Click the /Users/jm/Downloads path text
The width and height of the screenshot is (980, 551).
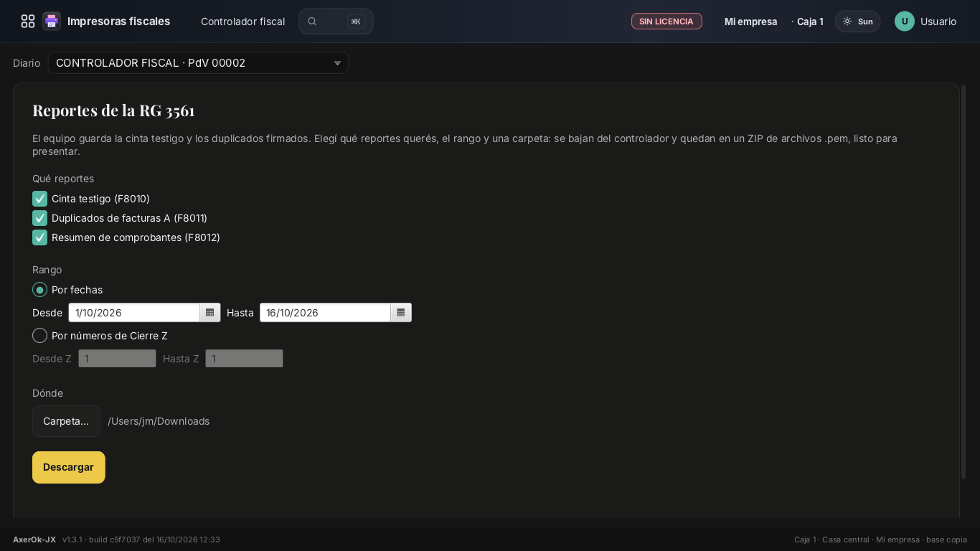point(159,421)
